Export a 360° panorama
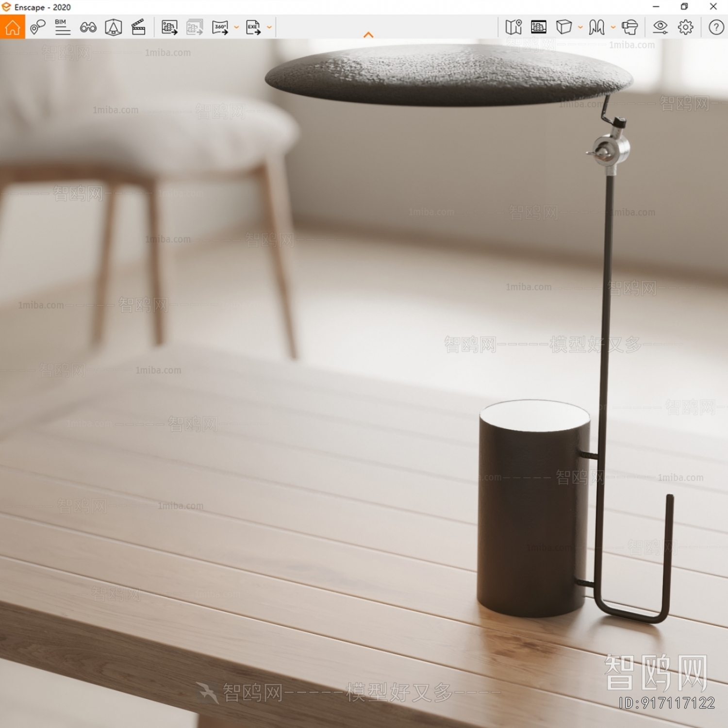The image size is (728, 728). [220, 27]
